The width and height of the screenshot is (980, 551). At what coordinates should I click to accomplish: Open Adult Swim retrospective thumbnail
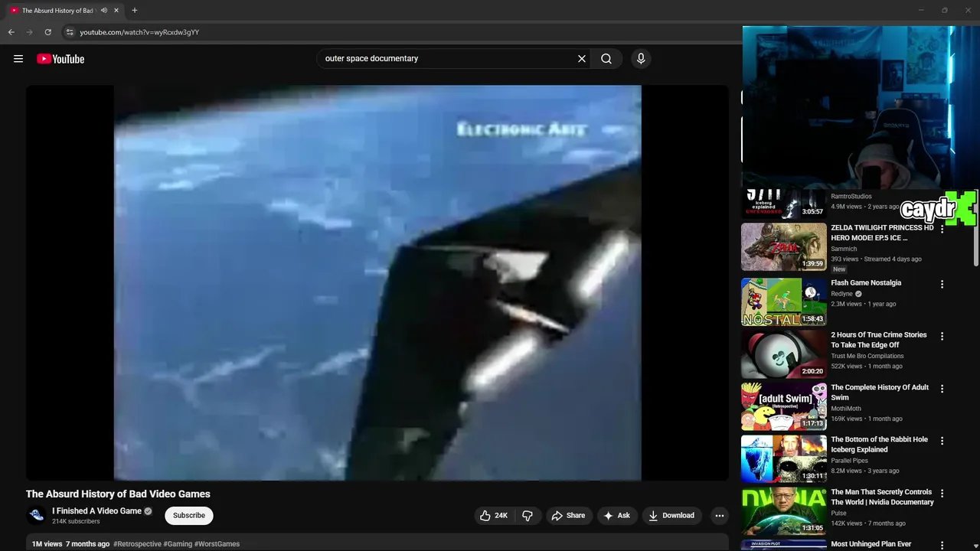(x=784, y=406)
